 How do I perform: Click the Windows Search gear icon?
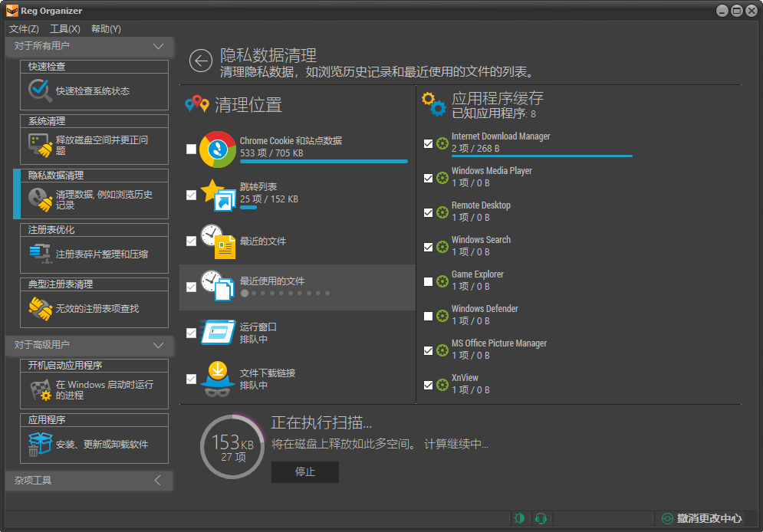point(442,247)
